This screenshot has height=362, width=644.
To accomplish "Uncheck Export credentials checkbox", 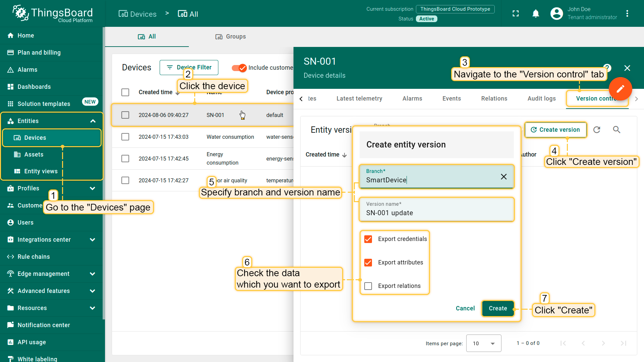I will click(368, 239).
